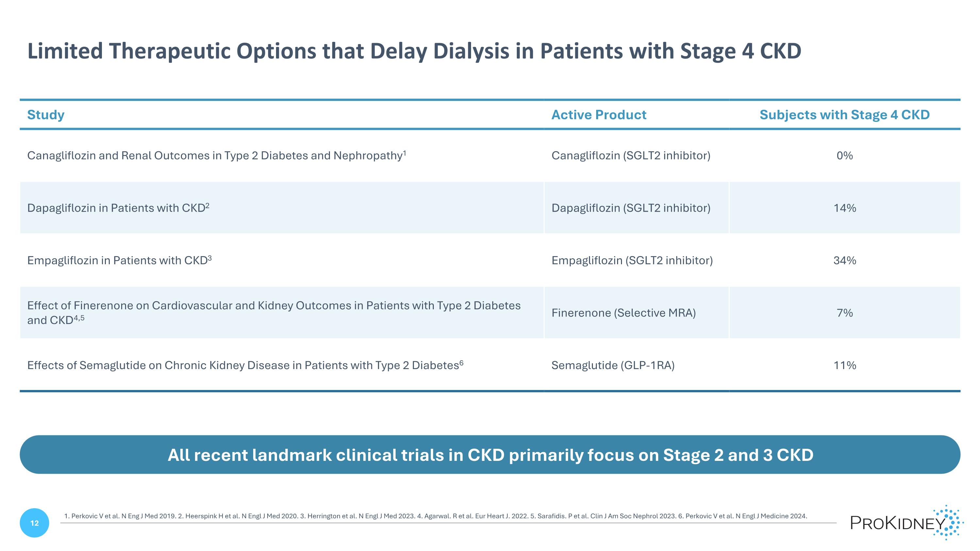Select the Empagliflozin in Patients with CKD study
980x551 pixels.
(120, 260)
